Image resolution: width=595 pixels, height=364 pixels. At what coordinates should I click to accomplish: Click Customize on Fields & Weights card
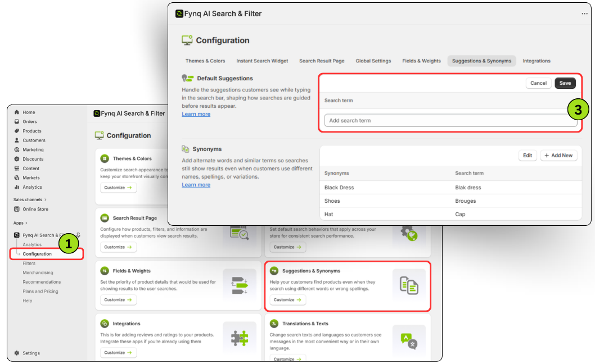(119, 300)
